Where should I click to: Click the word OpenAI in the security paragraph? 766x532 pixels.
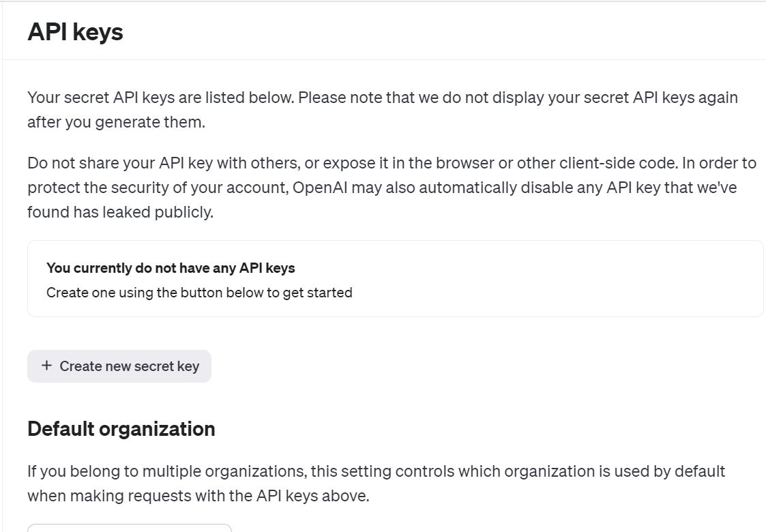coord(319,188)
